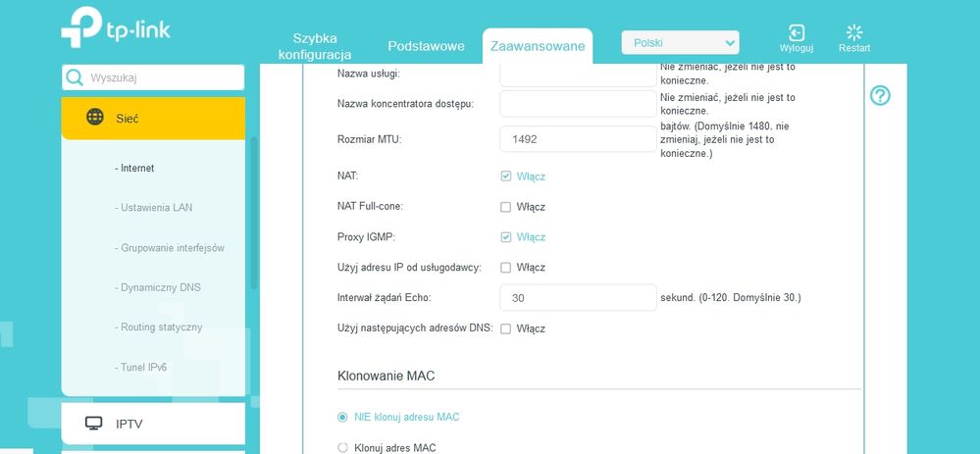Open the Polski language dropdown
980x454 pixels.
[x=680, y=43]
